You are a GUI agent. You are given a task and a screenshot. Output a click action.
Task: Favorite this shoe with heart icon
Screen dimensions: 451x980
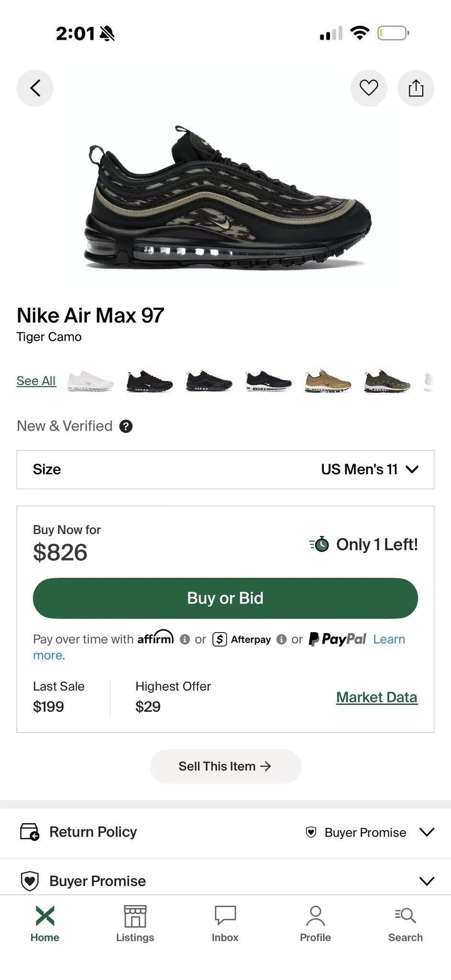[369, 88]
